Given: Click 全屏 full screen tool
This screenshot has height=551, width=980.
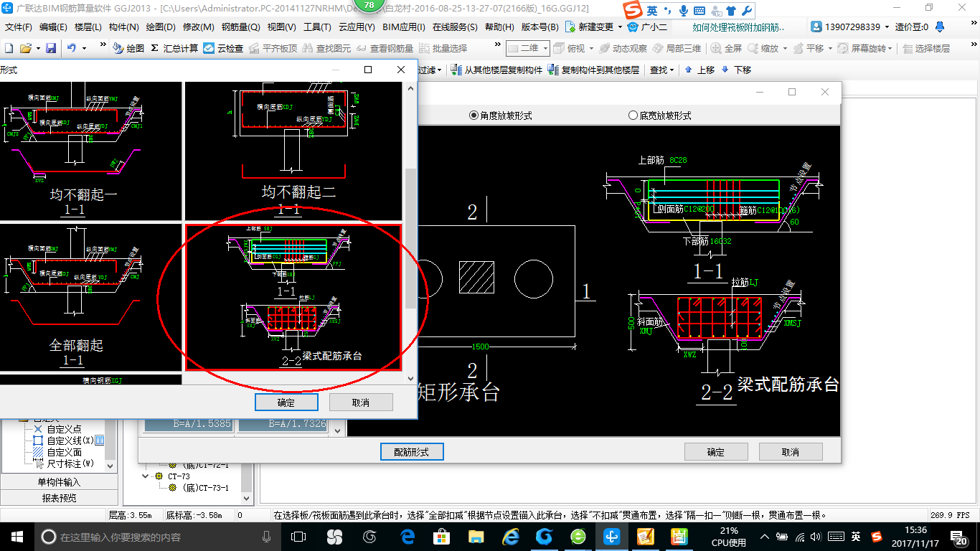Looking at the screenshot, I should click(x=726, y=48).
